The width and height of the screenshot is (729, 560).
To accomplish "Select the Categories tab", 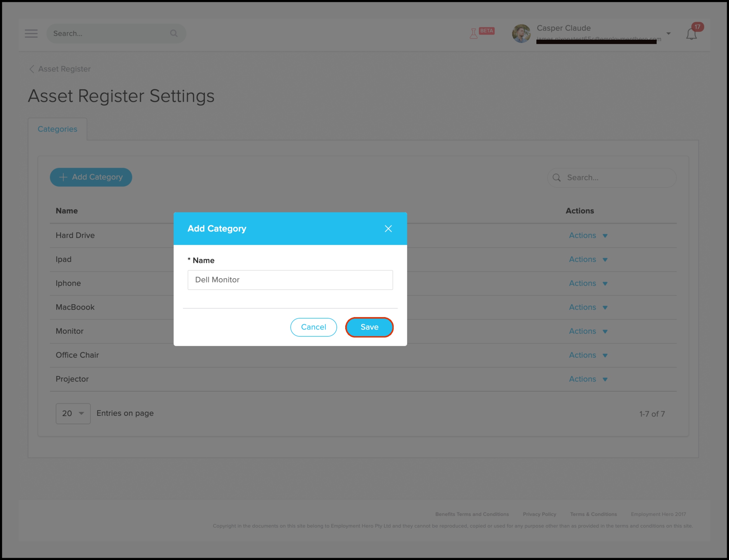I will click(57, 129).
